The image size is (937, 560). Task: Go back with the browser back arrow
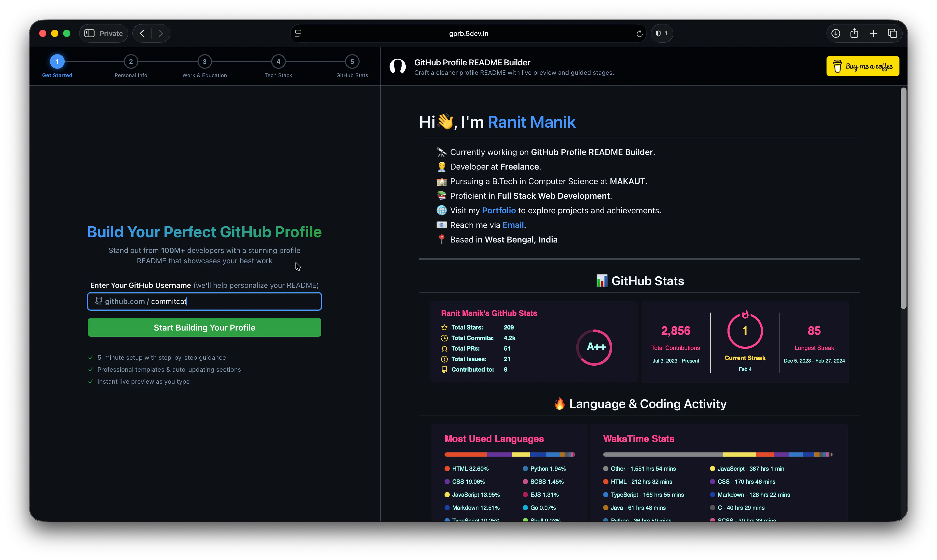click(142, 34)
